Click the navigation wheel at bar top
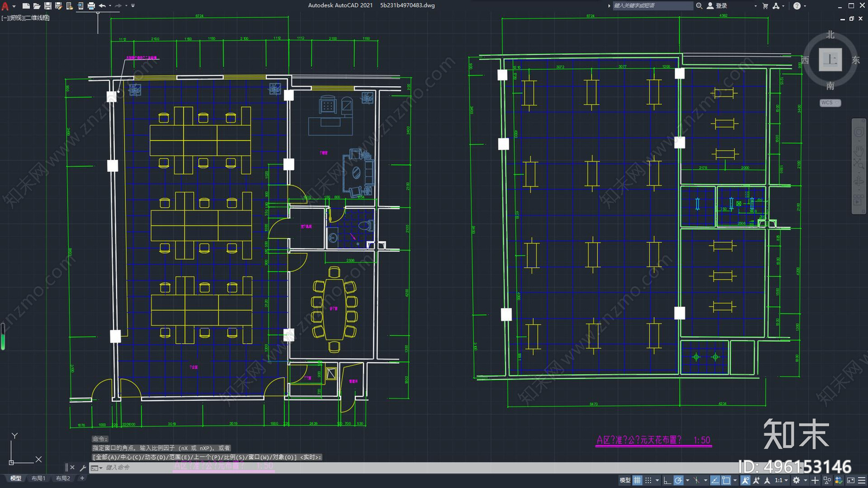Image resolution: width=868 pixels, height=488 pixels. click(x=859, y=132)
